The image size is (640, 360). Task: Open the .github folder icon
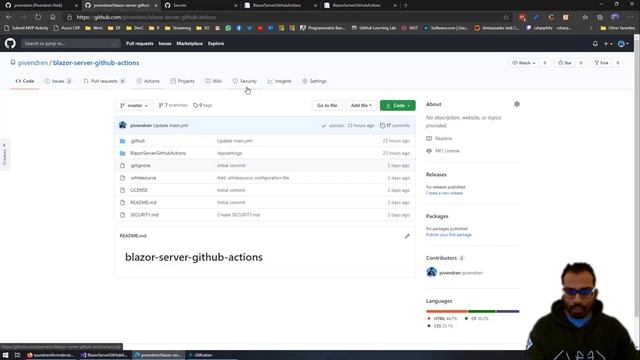[x=122, y=141]
